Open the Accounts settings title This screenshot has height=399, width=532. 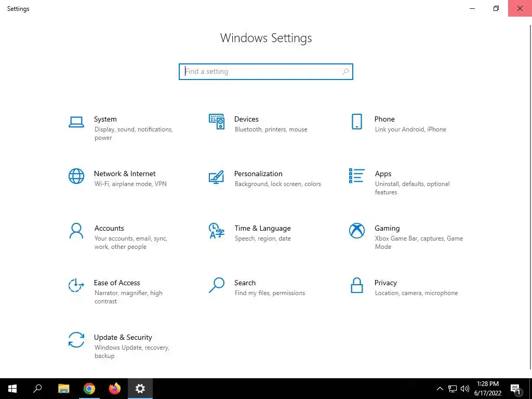click(x=109, y=229)
